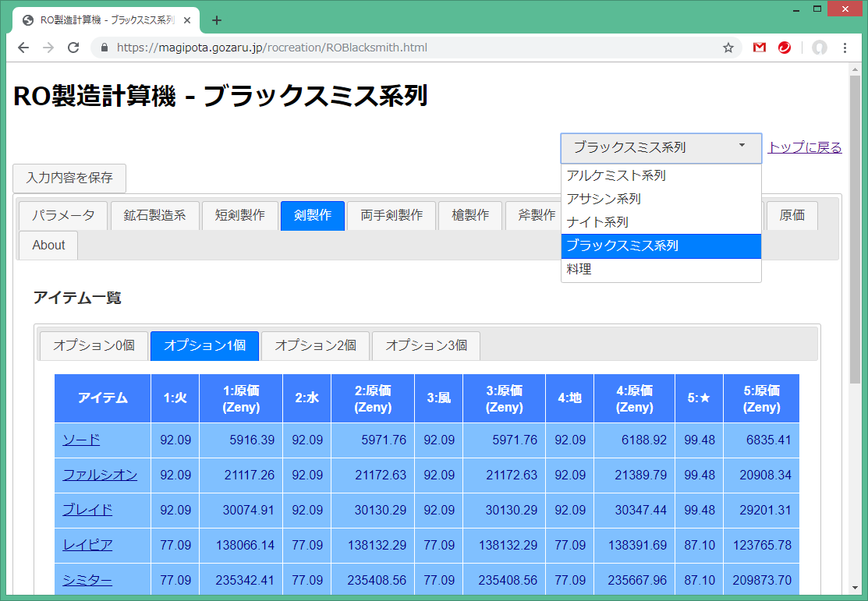This screenshot has width=868, height=601.
Task: Open the ファルシオン item link
Action: [x=100, y=475]
